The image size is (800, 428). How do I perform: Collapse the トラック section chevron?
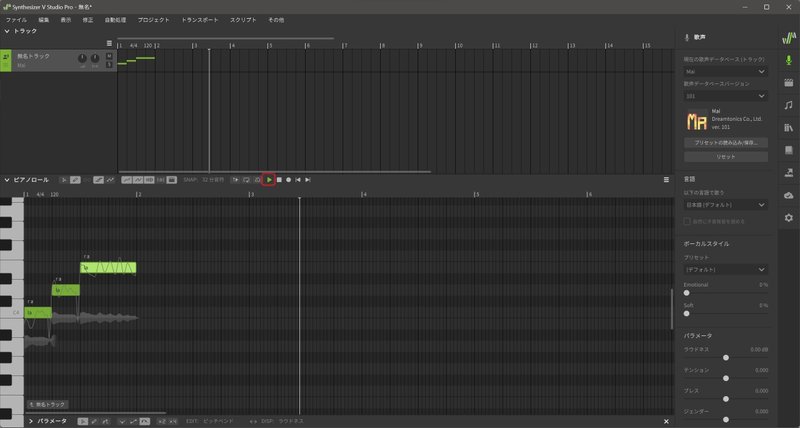click(7, 31)
